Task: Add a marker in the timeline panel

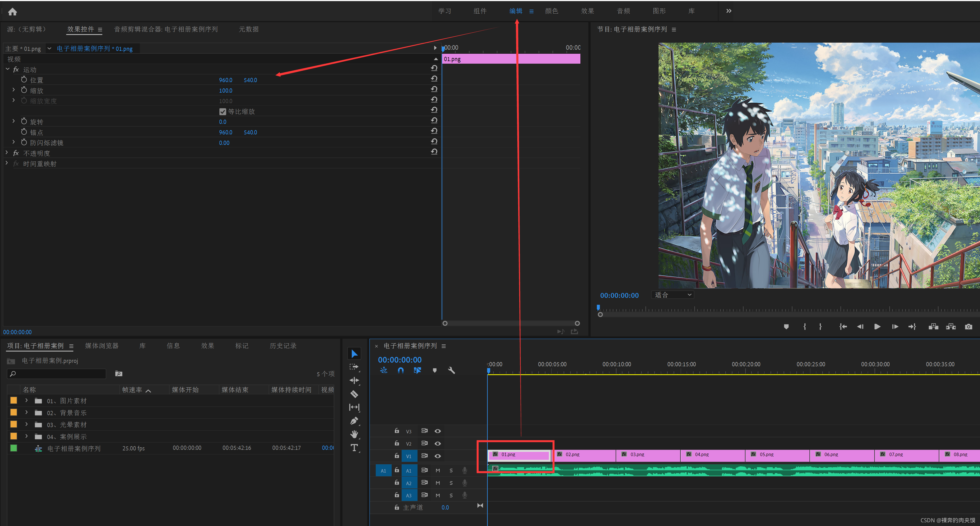Action: tap(435, 370)
